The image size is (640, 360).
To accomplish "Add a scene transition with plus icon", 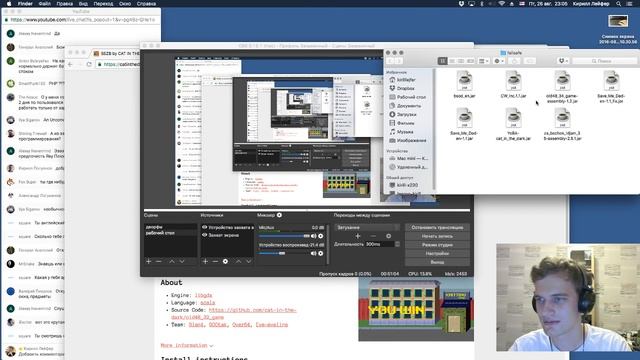I will (358, 236).
